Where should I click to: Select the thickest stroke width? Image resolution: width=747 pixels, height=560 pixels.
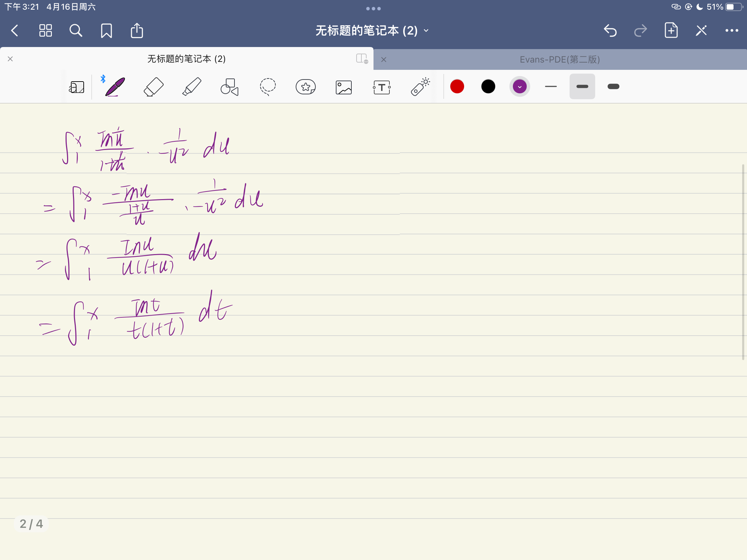613,86
